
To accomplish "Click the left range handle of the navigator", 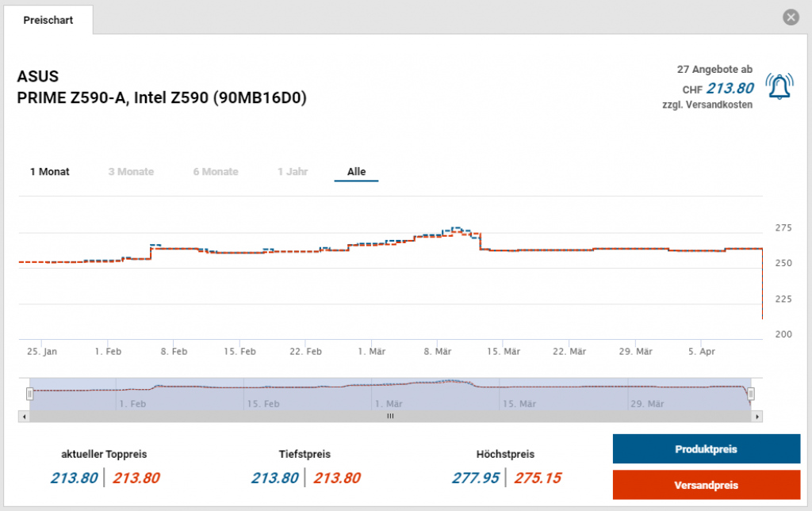I will pyautogui.click(x=31, y=394).
